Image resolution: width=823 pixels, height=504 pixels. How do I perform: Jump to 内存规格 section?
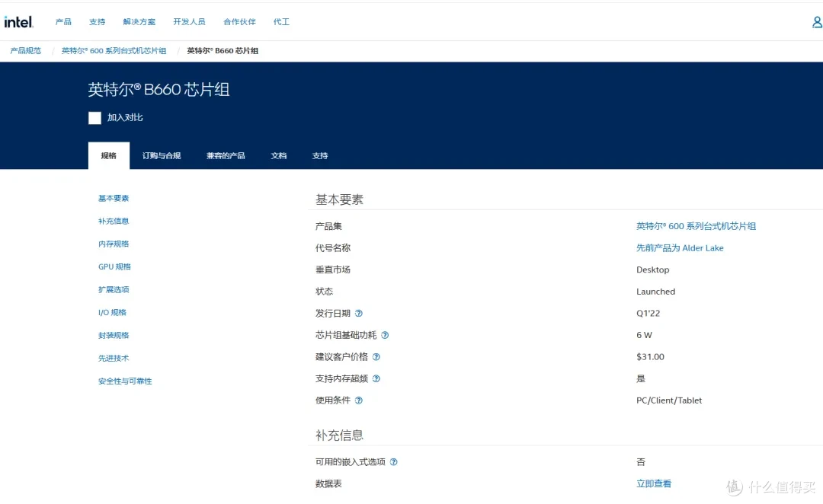coord(114,244)
